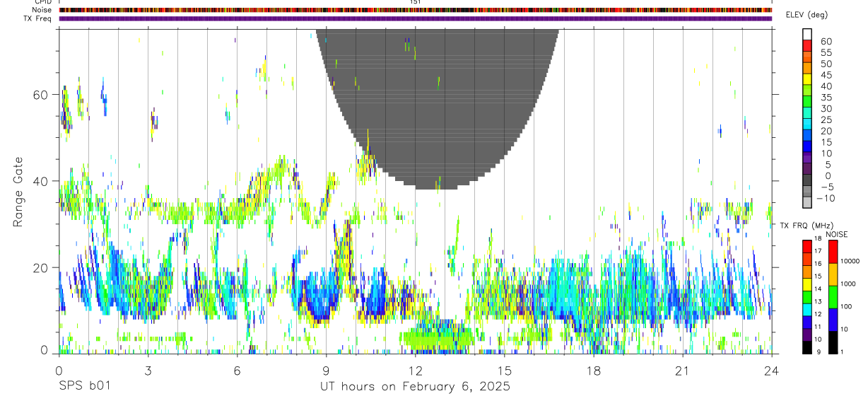Screen dimensions: 868x401
Task: Click the '24' tick on the UT hours axis
Action: [x=772, y=371]
